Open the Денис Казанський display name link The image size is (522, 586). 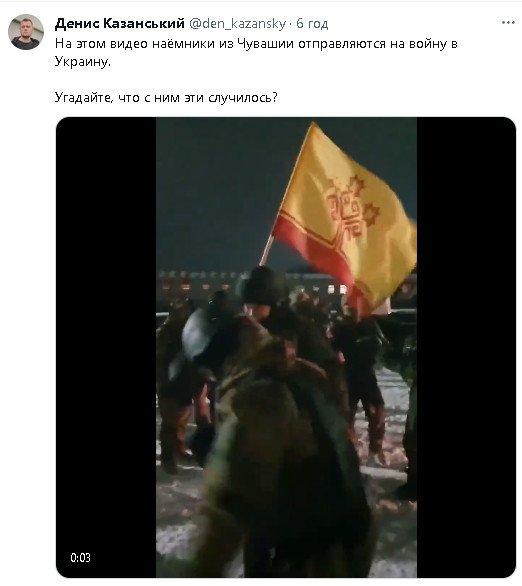pos(120,23)
